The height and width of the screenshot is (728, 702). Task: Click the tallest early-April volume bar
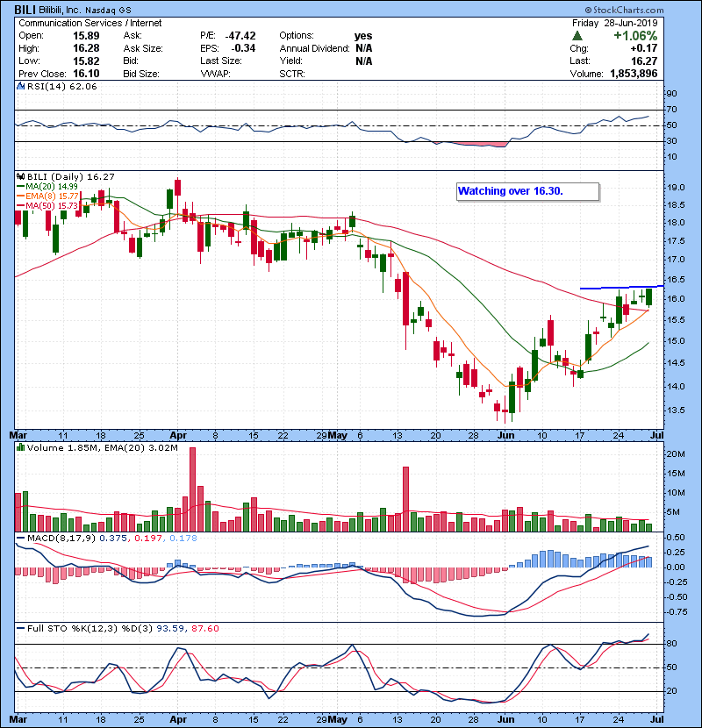point(193,489)
